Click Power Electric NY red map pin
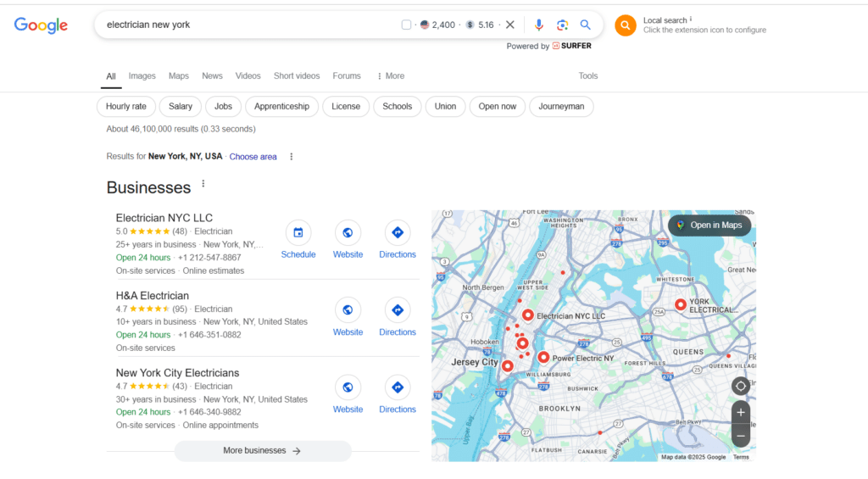The image size is (868, 479). (x=543, y=357)
